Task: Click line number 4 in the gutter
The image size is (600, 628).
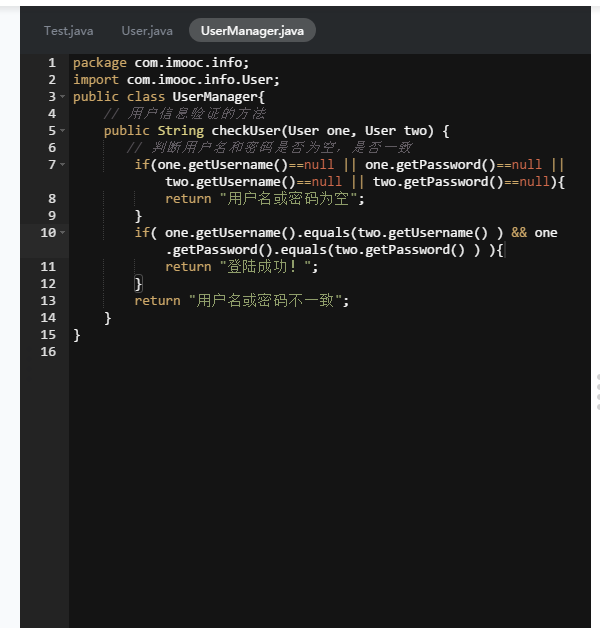Action: pos(52,114)
